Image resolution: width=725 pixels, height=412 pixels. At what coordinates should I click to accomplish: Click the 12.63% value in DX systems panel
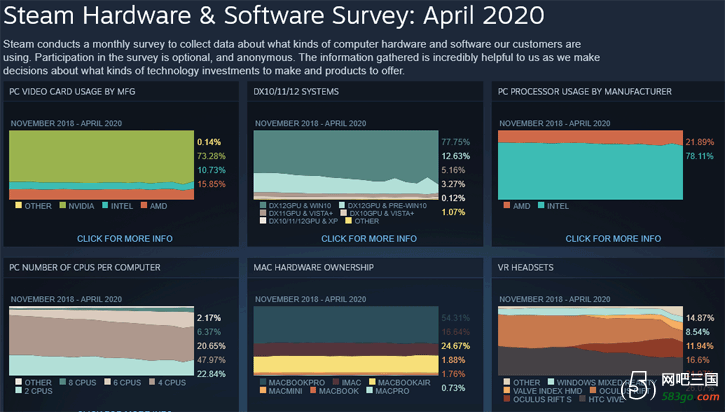pos(455,156)
